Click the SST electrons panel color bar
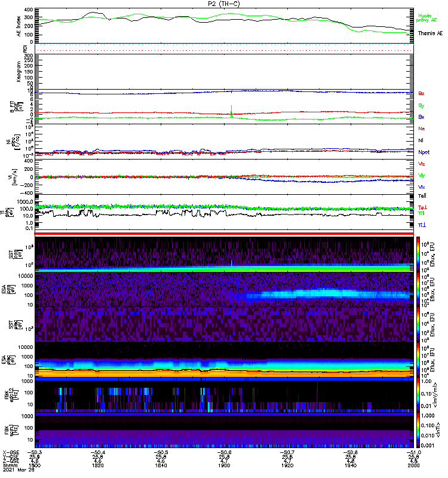This screenshot has width=448, height=478. pyautogui.click(x=418, y=324)
